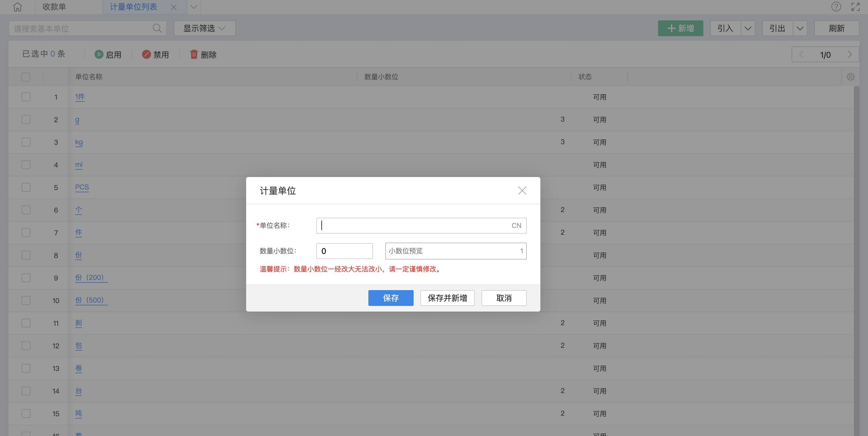The height and width of the screenshot is (436, 868).
Task: Tick the select-all header checkbox
Action: 26,77
